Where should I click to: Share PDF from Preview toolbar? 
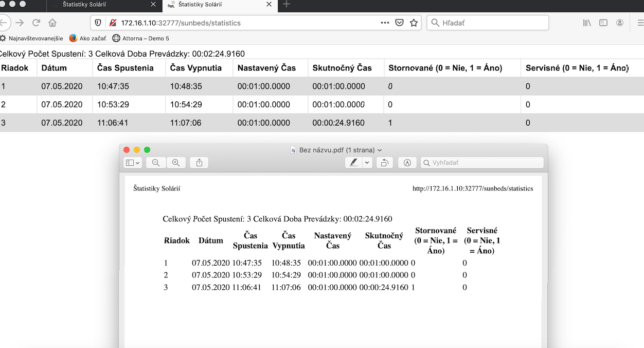coord(199,163)
